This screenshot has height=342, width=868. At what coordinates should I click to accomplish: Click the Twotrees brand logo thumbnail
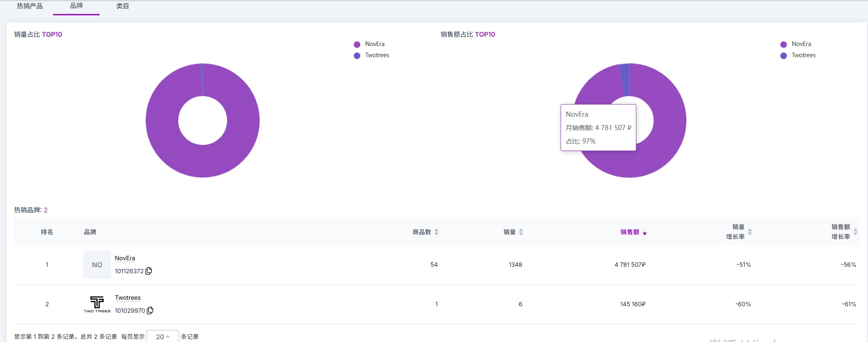click(97, 304)
